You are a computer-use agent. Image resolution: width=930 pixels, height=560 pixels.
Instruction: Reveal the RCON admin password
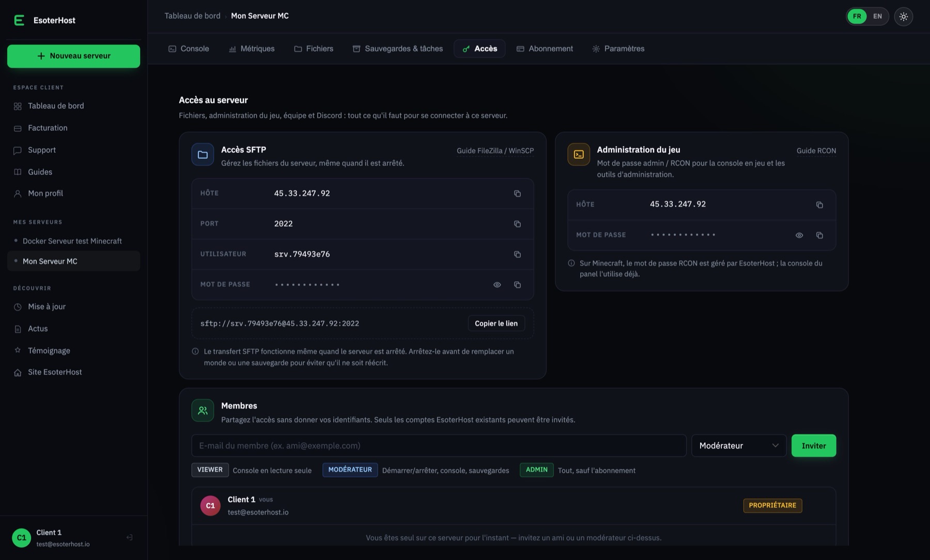click(799, 236)
